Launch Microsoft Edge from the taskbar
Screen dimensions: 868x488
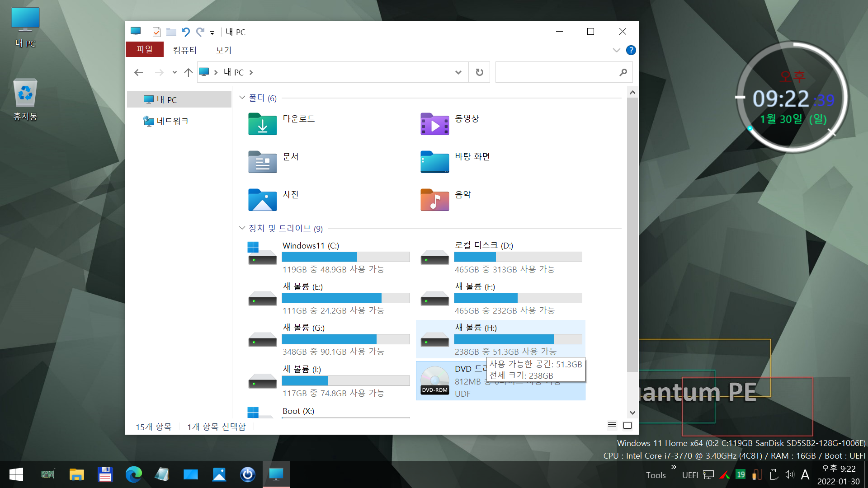pyautogui.click(x=133, y=474)
